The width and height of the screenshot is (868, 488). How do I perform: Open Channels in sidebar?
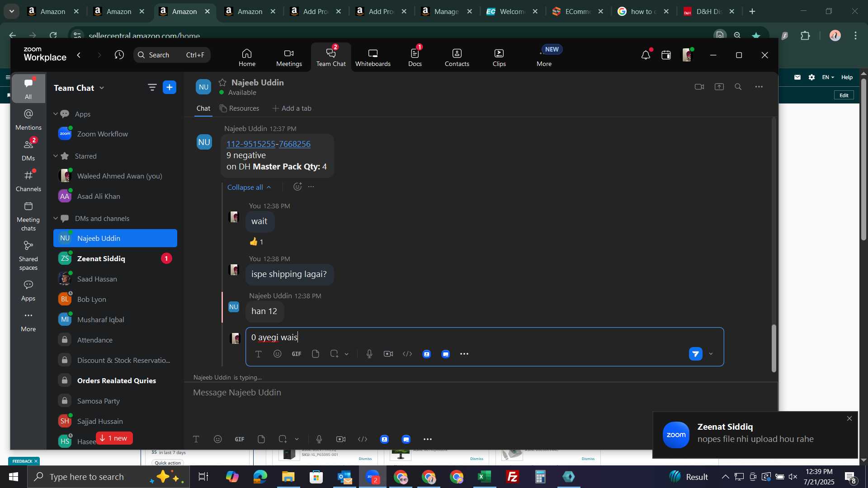28,181
